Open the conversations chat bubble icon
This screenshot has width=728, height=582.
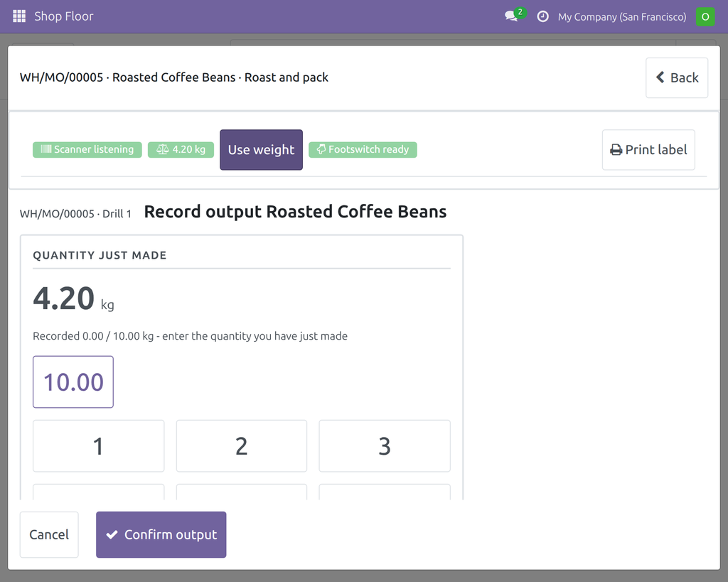[511, 16]
